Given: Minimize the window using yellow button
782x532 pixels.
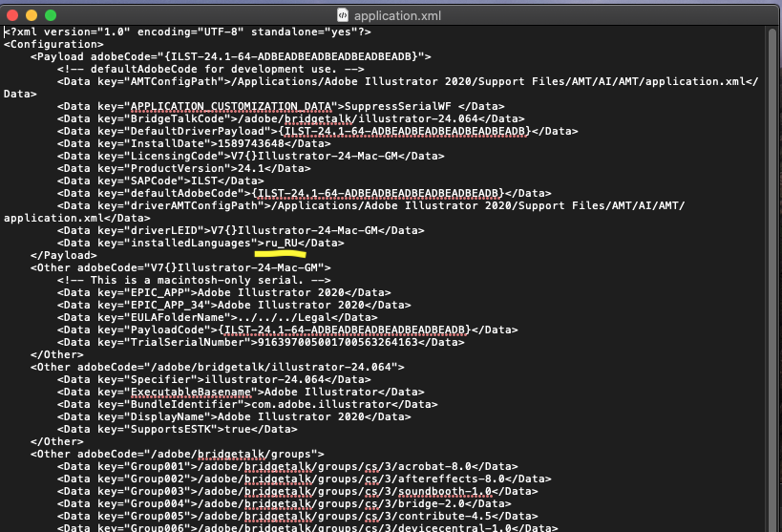Looking at the screenshot, I should pyautogui.click(x=32, y=15).
